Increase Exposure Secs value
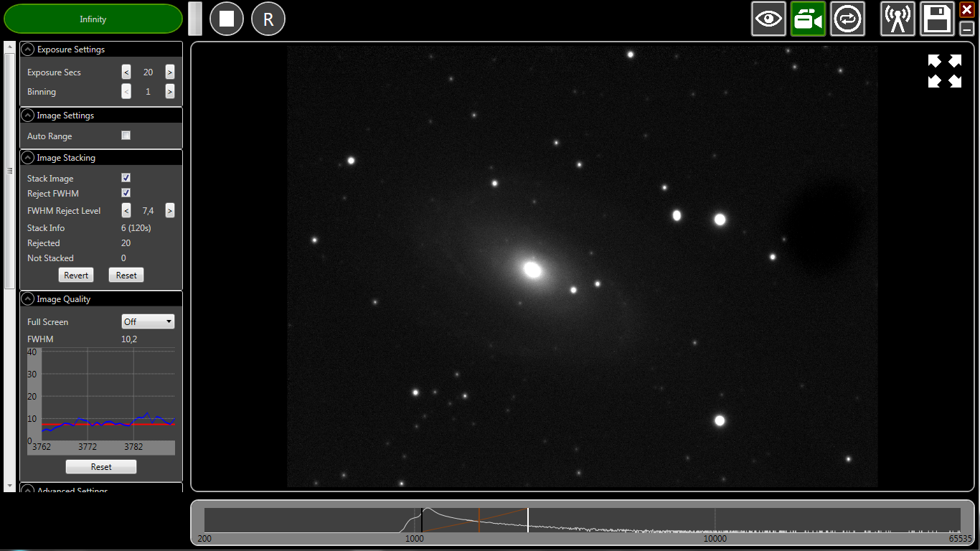Screen dimensions: 980x551 [x=169, y=72]
